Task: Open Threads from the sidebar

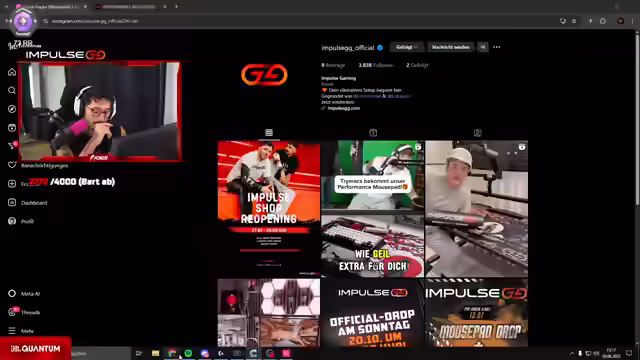Action: tap(24, 312)
